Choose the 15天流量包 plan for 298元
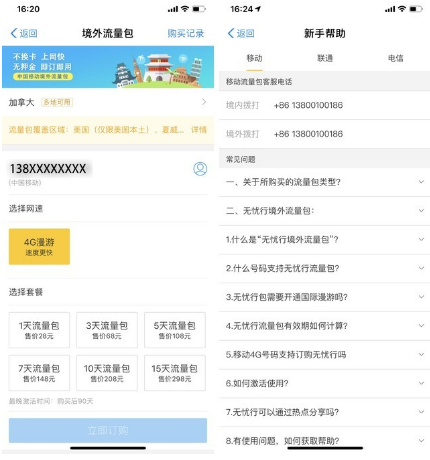Viewport: 430px width, 460px height. pyautogui.click(x=175, y=373)
